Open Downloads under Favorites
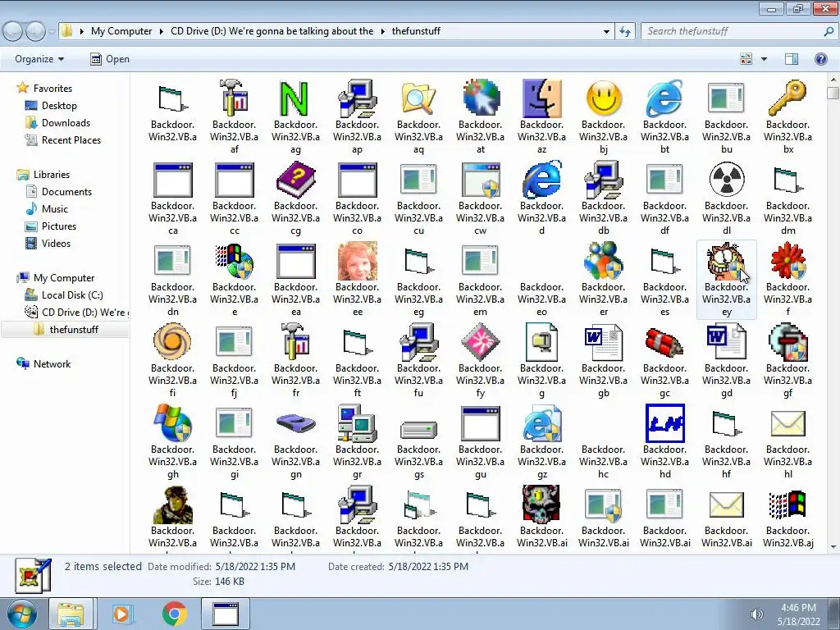Image resolution: width=840 pixels, height=630 pixels. point(66,123)
